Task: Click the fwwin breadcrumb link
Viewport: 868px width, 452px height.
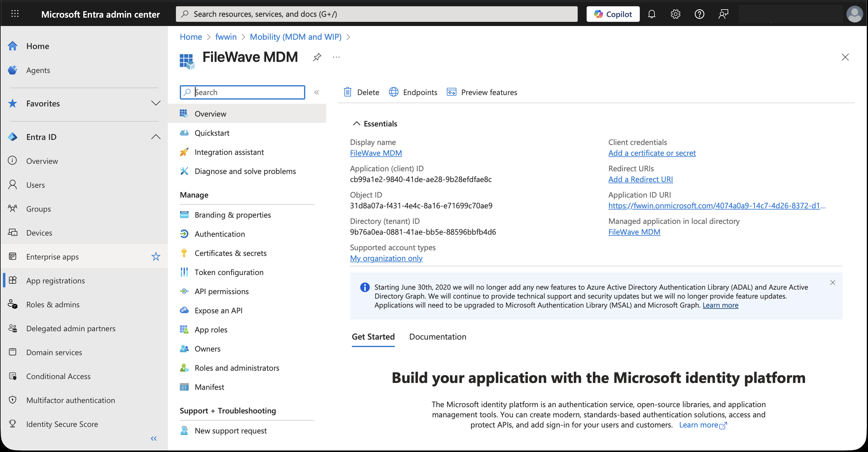Action: point(226,37)
